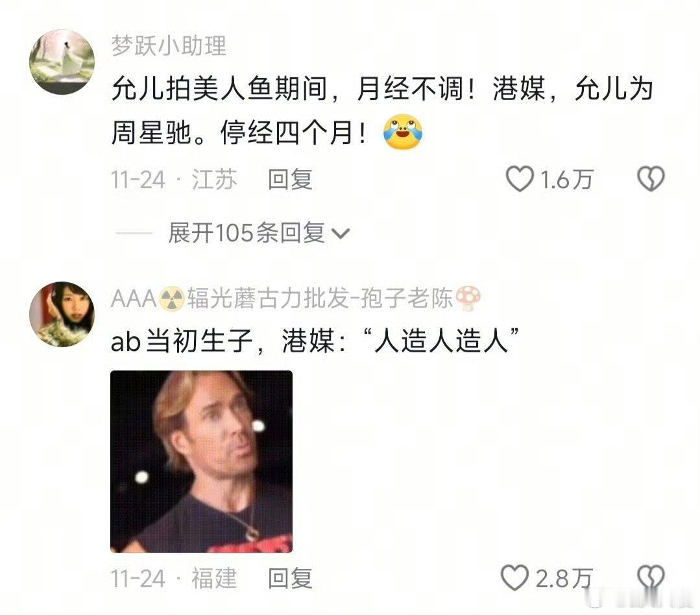Click the chevron after 105条回复
Image resolution: width=700 pixels, height=615 pixels.
(x=341, y=234)
